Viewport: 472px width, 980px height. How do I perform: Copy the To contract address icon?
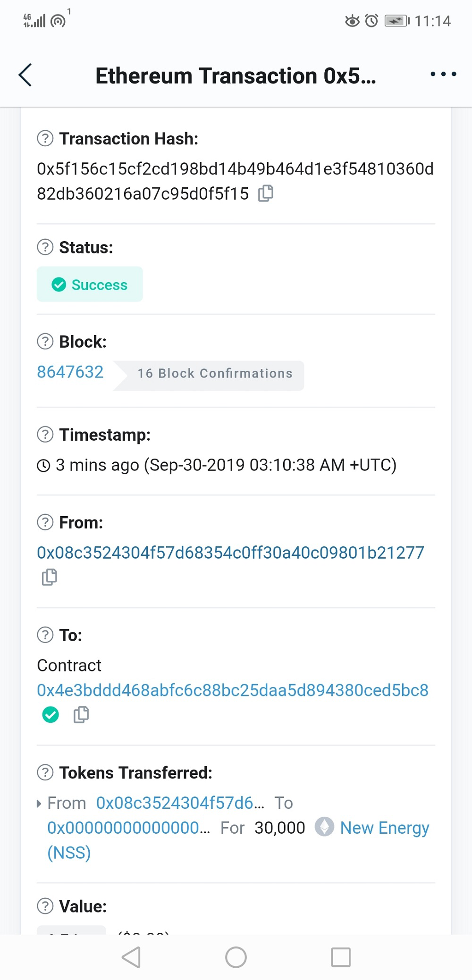tap(81, 715)
